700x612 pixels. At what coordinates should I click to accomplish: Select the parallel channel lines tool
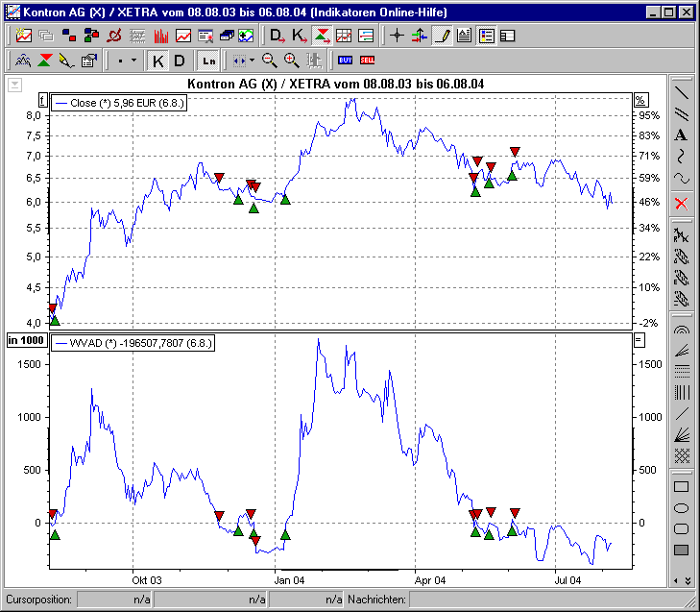click(x=681, y=114)
